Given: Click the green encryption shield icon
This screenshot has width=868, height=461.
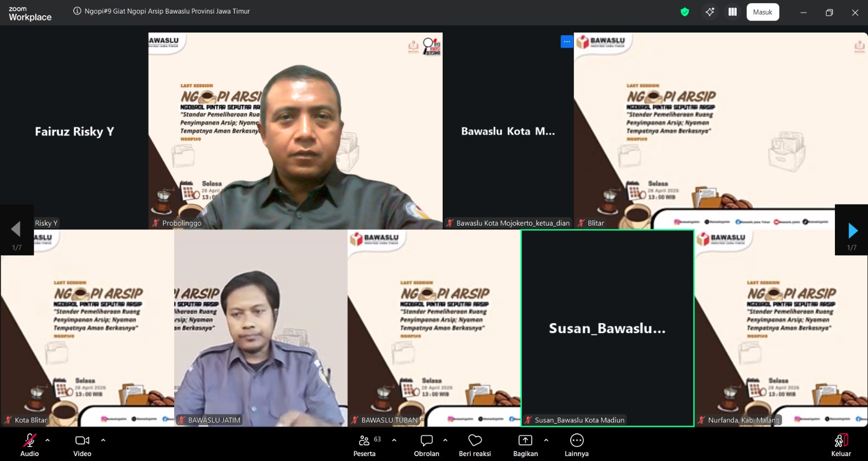Looking at the screenshot, I should pos(685,12).
